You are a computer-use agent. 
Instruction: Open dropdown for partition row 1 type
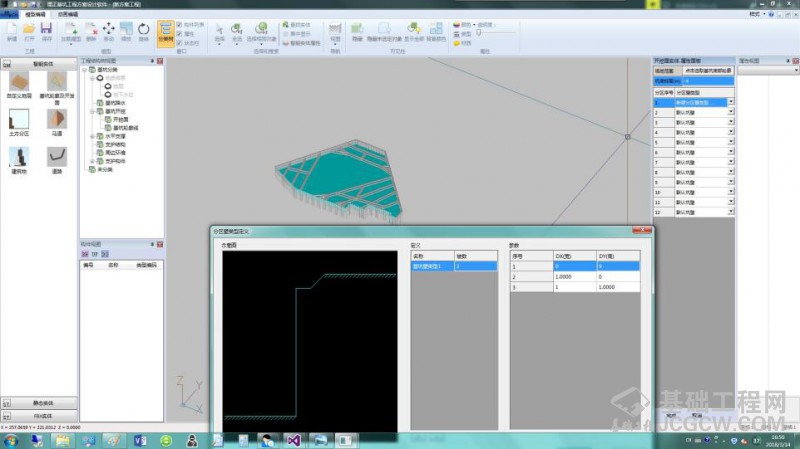[x=730, y=102]
